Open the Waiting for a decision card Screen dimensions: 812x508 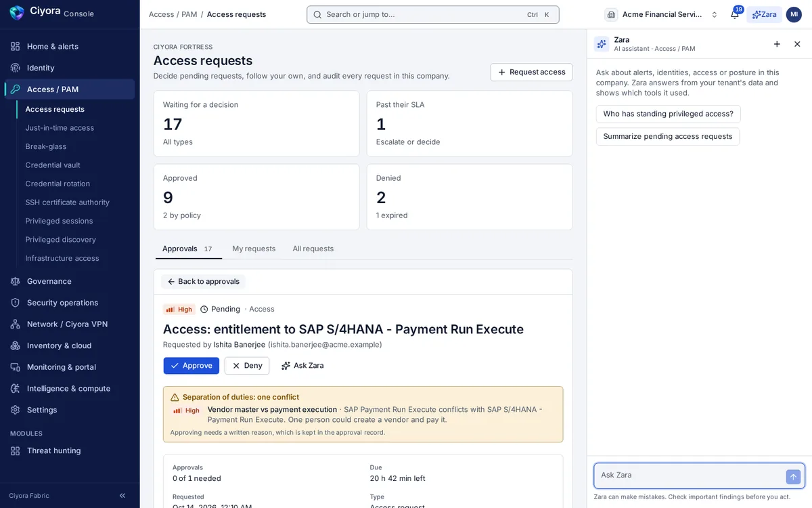[256, 124]
